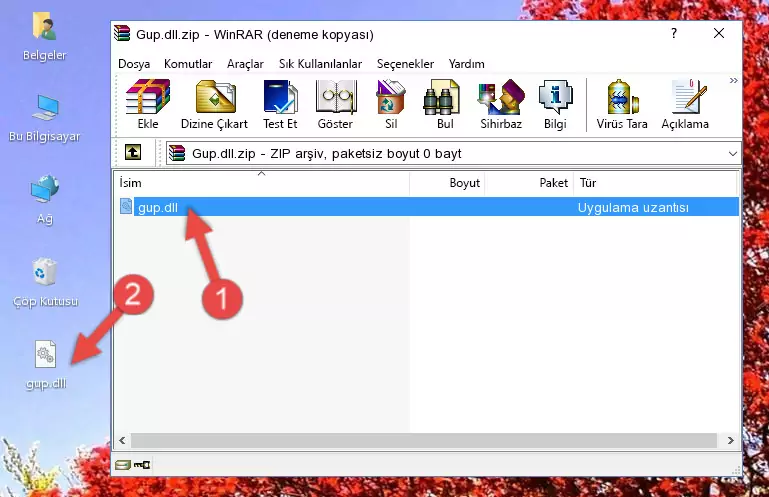Click the horizontal scrollbar left arrow
Screen dimensions: 769x497
pos(123,440)
